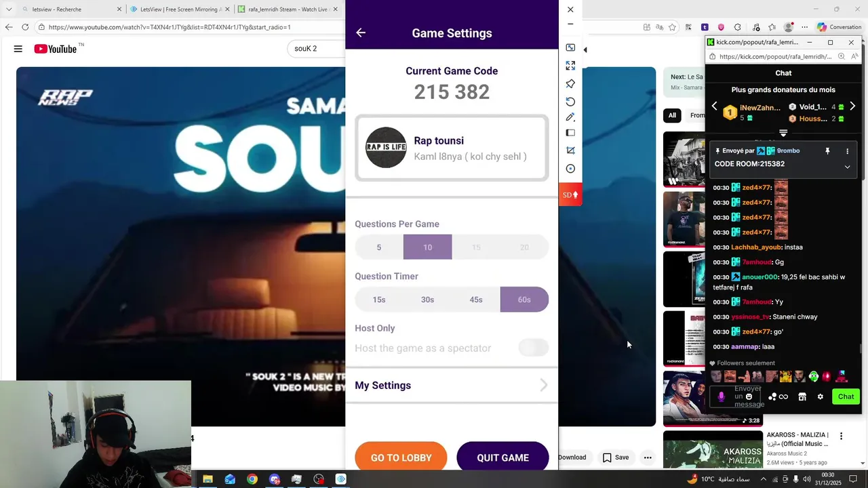Open File Explorer in taskbar

pos(208,479)
